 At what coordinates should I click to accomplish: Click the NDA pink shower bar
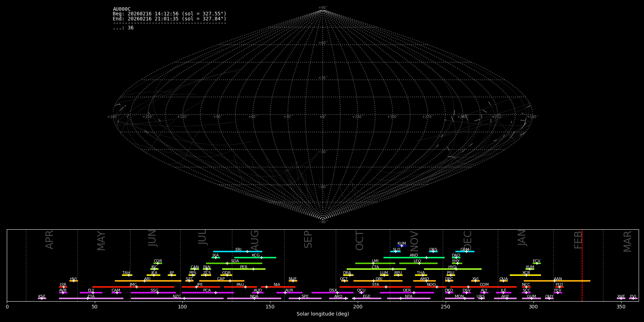pos(254,298)
